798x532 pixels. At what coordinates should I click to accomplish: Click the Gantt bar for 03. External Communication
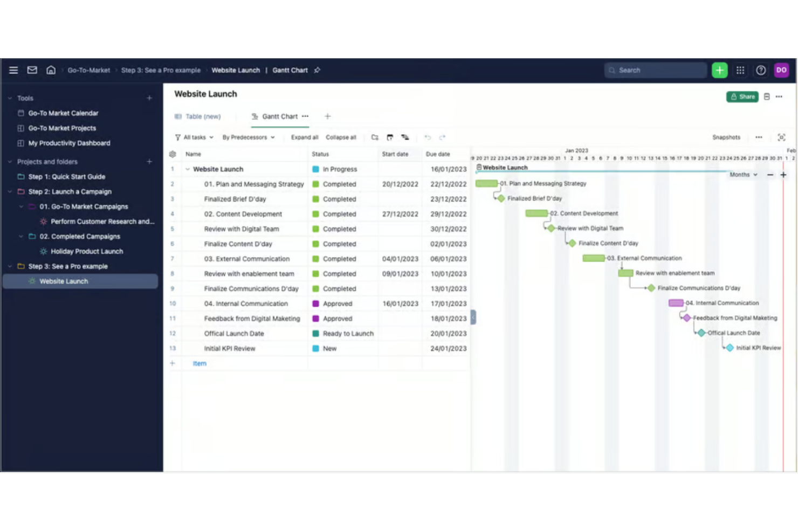[x=594, y=258]
